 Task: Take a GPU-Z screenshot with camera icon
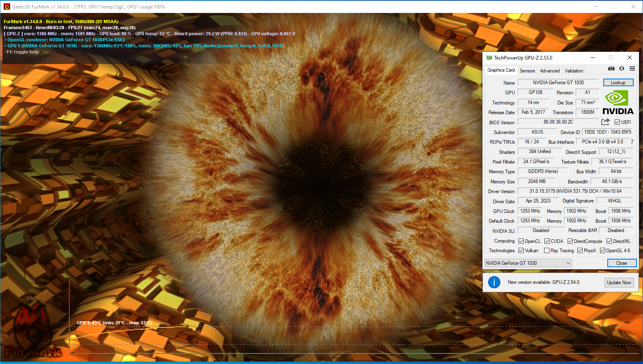pyautogui.click(x=611, y=69)
